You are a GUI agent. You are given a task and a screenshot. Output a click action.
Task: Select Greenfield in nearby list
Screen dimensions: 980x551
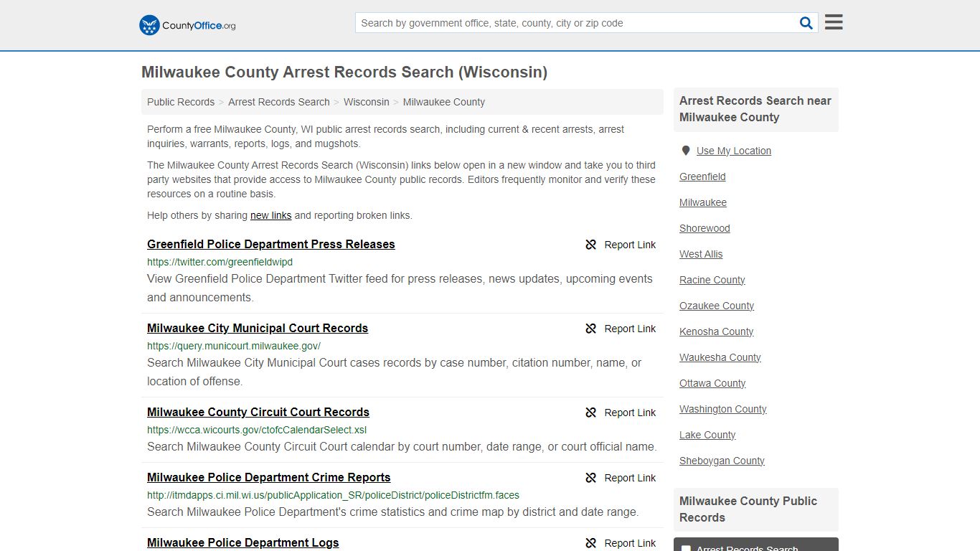click(x=702, y=176)
